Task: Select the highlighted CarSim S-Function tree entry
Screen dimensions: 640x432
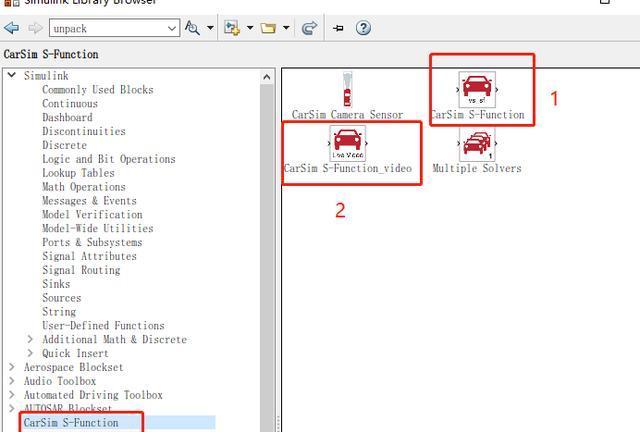Action: [x=71, y=423]
